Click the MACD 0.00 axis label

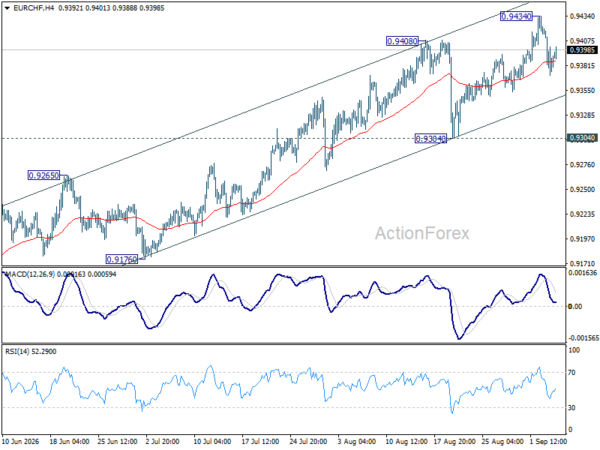coord(575,306)
